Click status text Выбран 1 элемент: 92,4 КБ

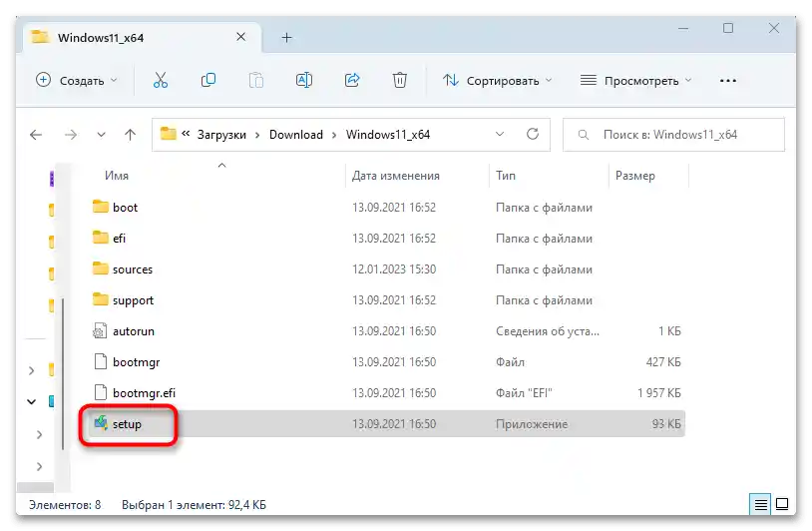(194, 505)
